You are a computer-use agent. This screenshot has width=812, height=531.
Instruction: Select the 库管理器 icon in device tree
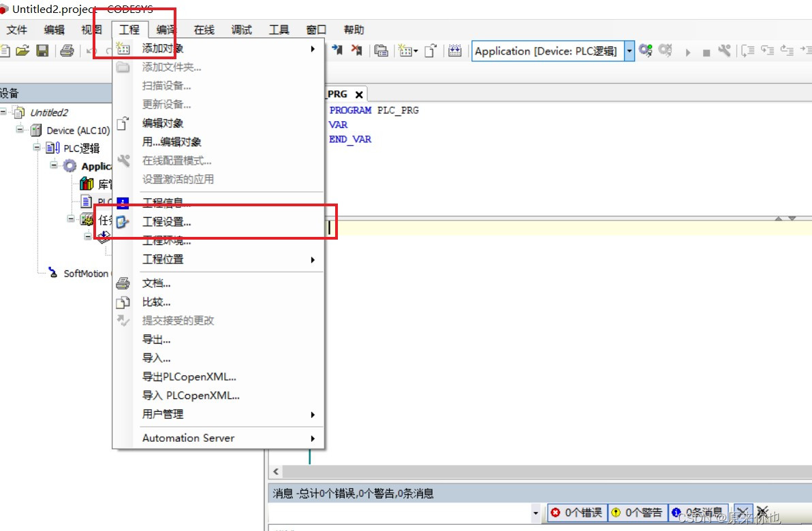pyautogui.click(x=87, y=182)
